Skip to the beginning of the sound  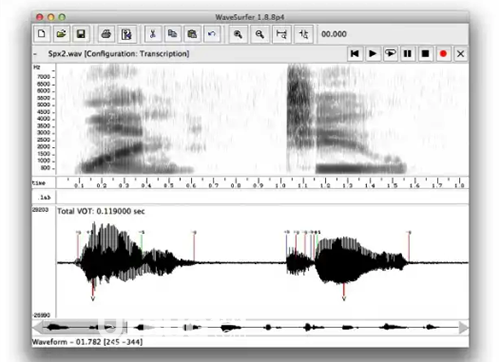click(x=355, y=54)
